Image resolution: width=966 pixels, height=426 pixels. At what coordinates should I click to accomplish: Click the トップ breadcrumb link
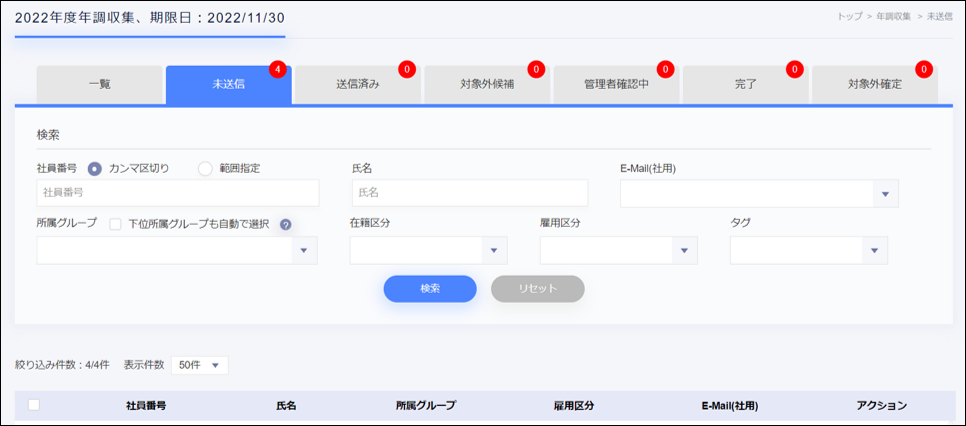(x=850, y=17)
